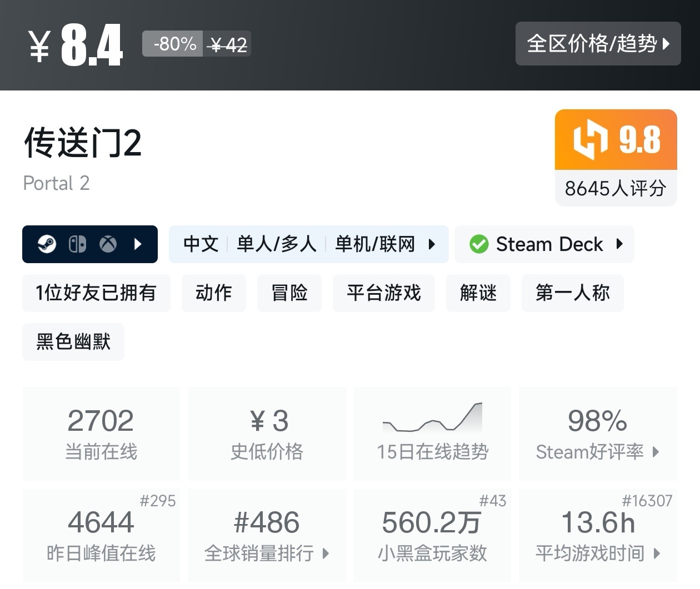The height and width of the screenshot is (589, 700).
Task: Click the 单人/多人 player mode label
Action: point(276,244)
